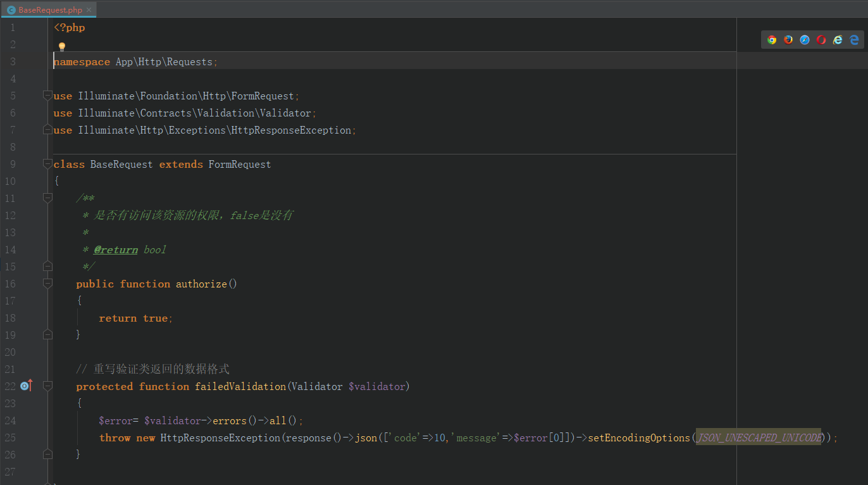The height and width of the screenshot is (485, 868).
Task: Click the fold end marker at line 7
Action: 47,129
